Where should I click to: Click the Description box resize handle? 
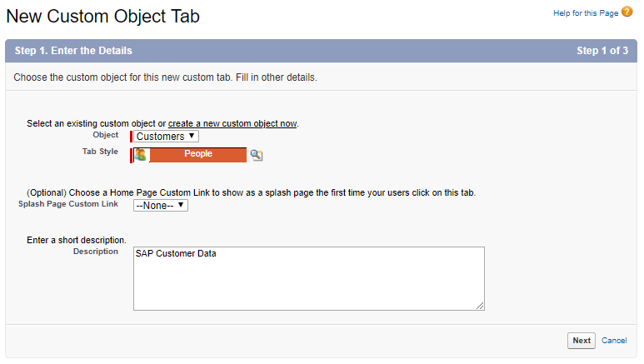coord(480,306)
